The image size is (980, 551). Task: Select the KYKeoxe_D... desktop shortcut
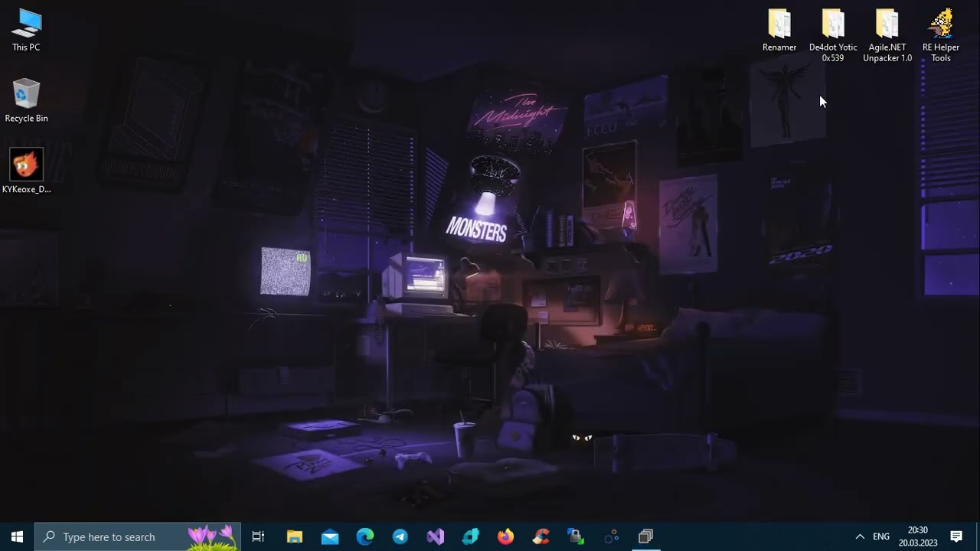pyautogui.click(x=26, y=171)
